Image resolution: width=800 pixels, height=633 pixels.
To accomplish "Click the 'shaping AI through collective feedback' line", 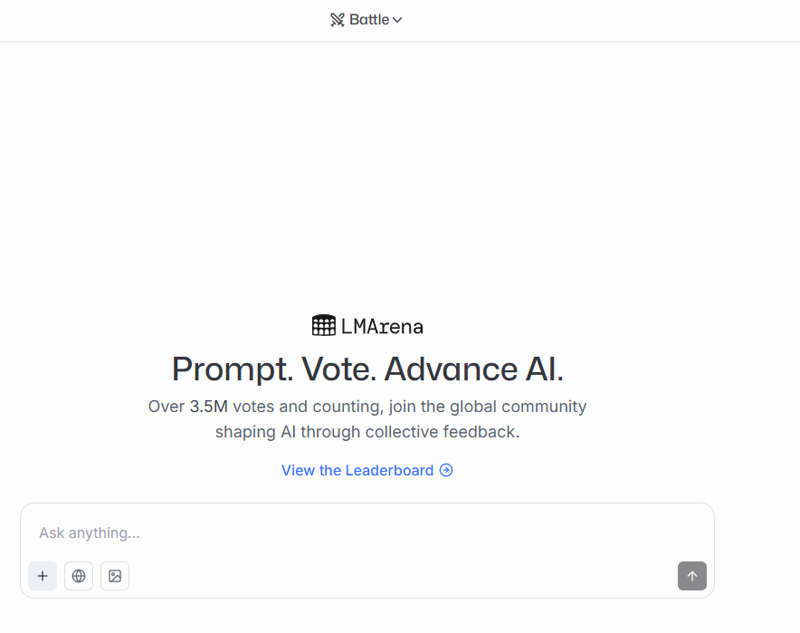I will [367, 432].
